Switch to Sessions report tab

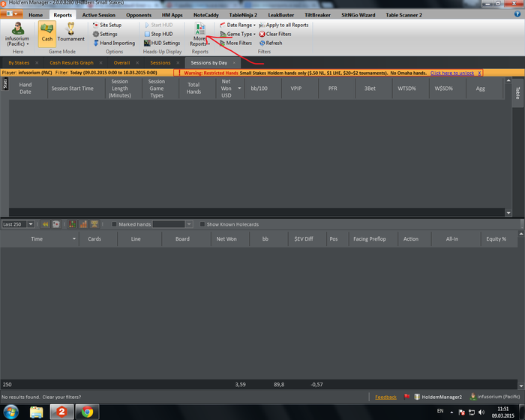click(x=160, y=63)
